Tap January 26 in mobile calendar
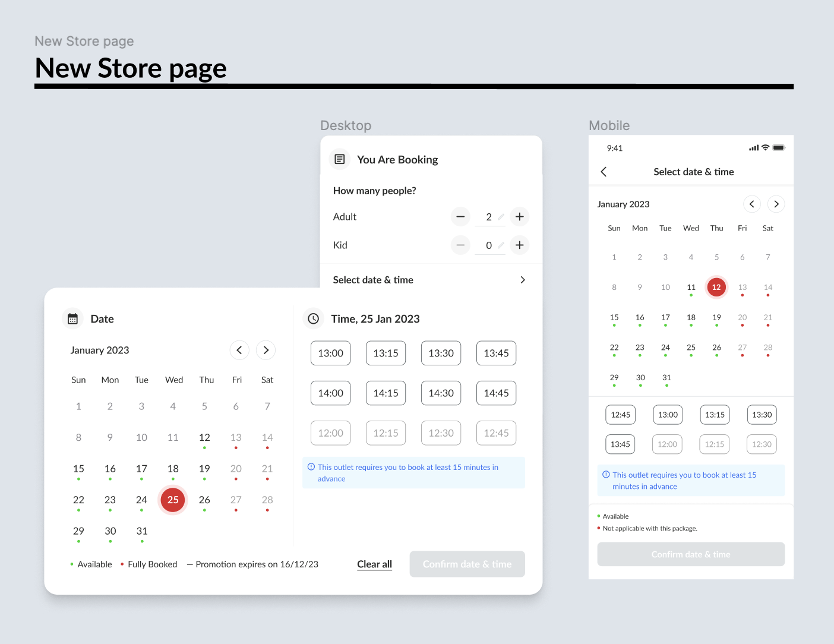This screenshot has height=644, width=834. click(x=716, y=348)
